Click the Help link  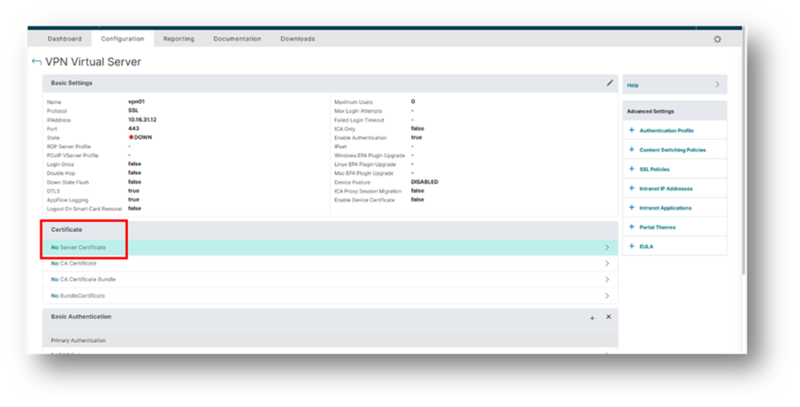coord(633,86)
